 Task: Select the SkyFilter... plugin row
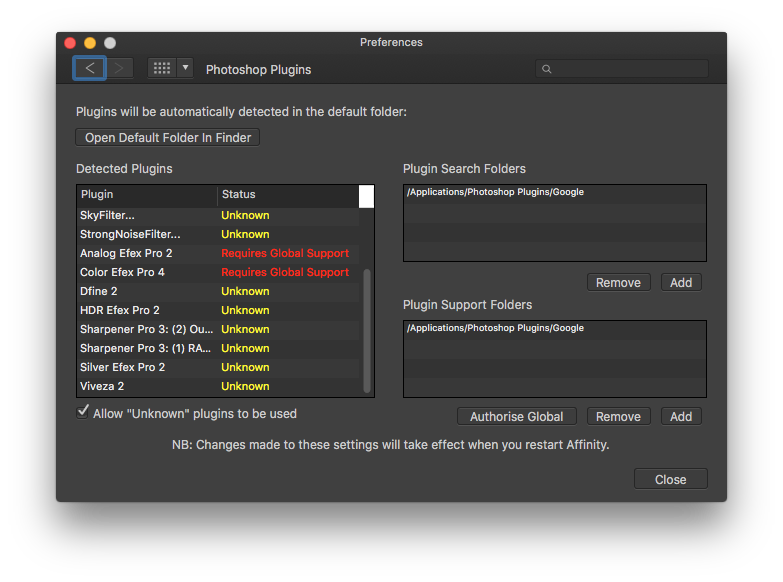(x=218, y=215)
